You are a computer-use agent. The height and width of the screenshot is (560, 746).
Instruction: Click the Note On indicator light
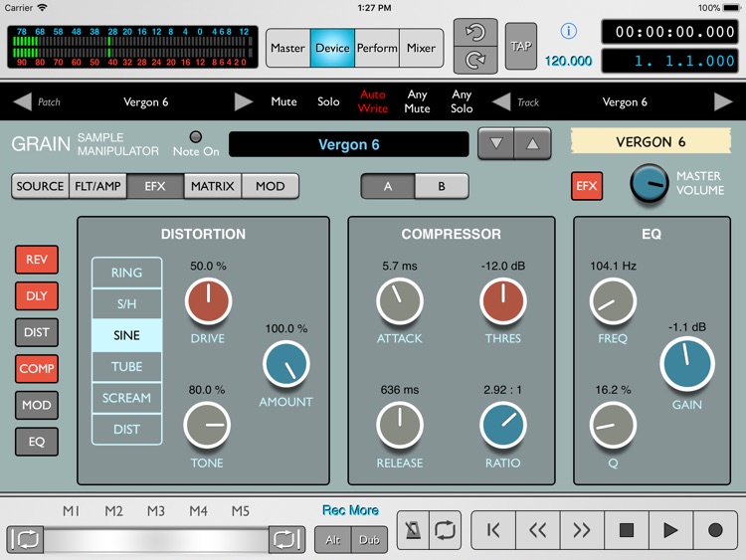pyautogui.click(x=196, y=137)
